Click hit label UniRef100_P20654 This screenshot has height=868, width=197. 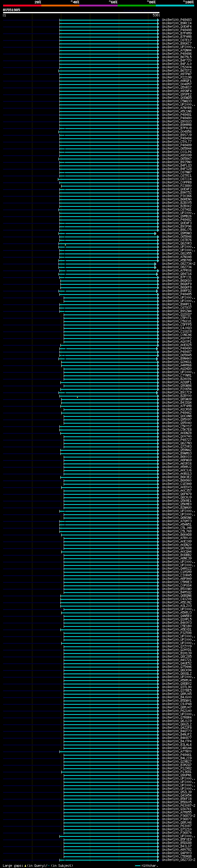[177, 389]
